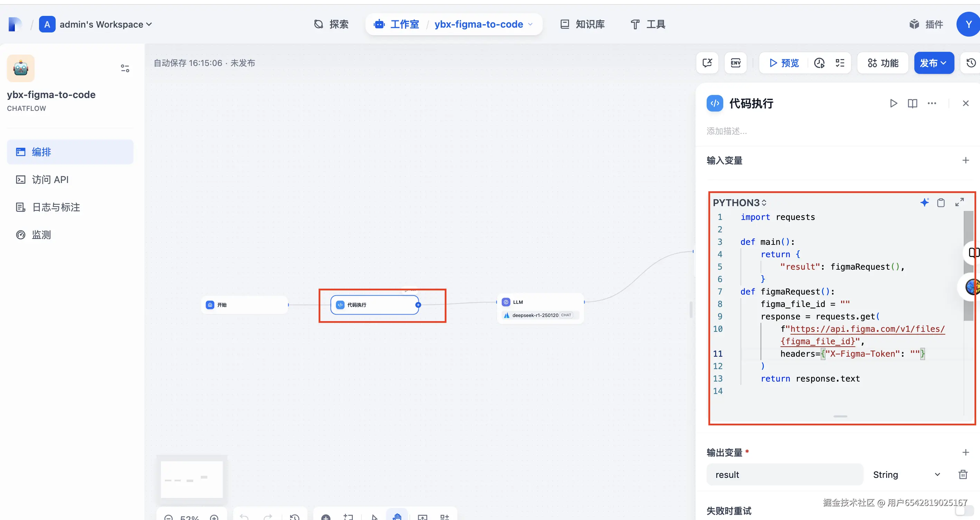Open 访问 API in sidebar

[x=50, y=180]
